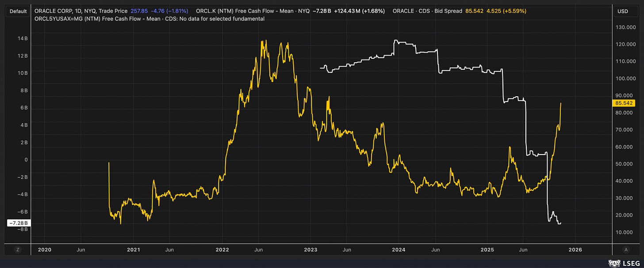Click the 14 B left axis label
The image size is (644, 268).
(23, 38)
